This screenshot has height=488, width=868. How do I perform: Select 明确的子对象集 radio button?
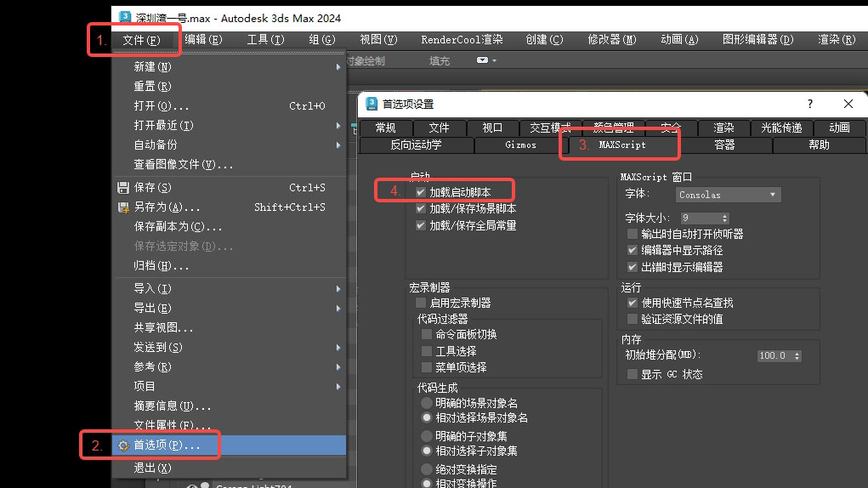click(x=426, y=436)
